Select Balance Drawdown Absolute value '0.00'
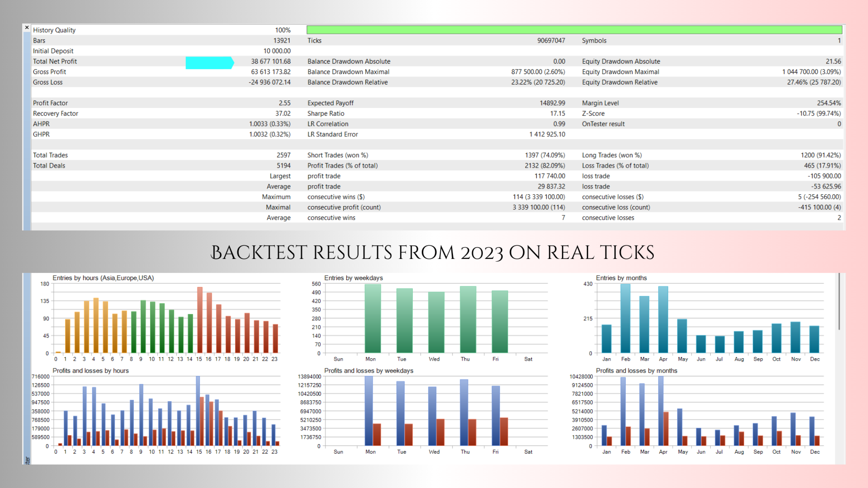This screenshot has height=488, width=868. 559,61
